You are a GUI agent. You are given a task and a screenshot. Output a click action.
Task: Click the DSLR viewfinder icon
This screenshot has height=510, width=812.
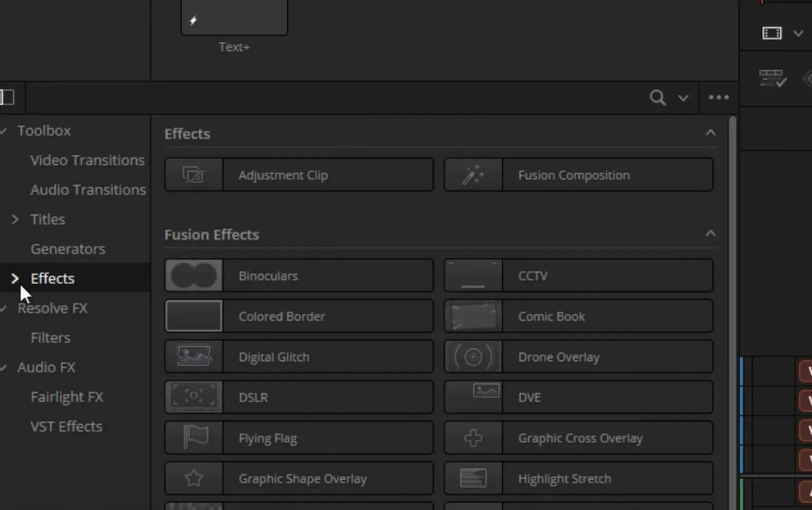[193, 397]
